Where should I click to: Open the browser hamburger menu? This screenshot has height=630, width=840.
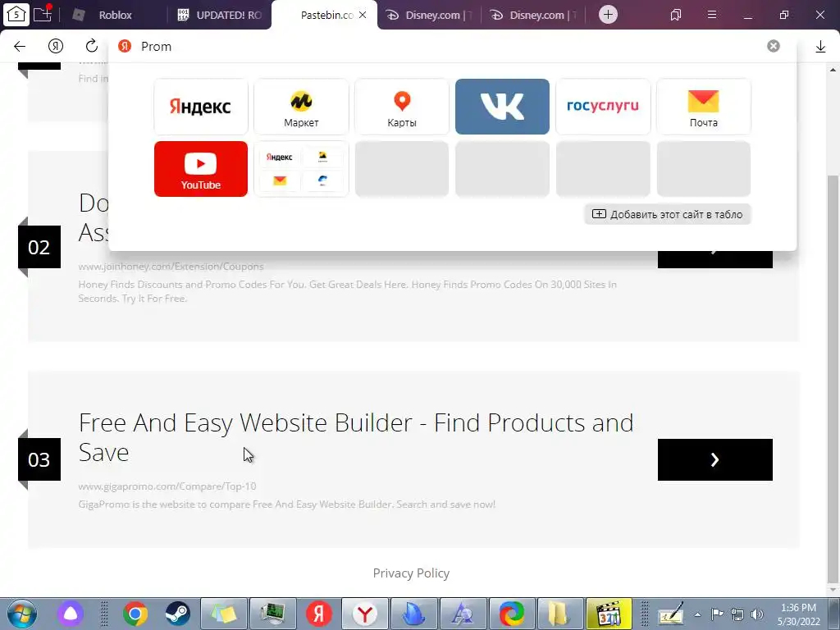point(712,15)
